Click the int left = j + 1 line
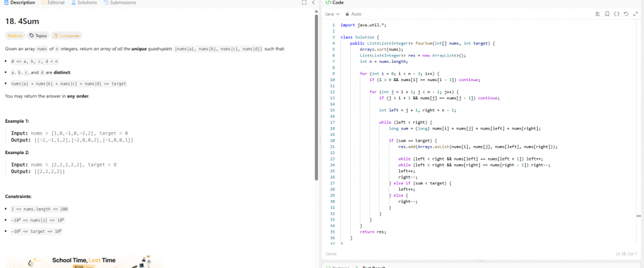 pos(418,110)
